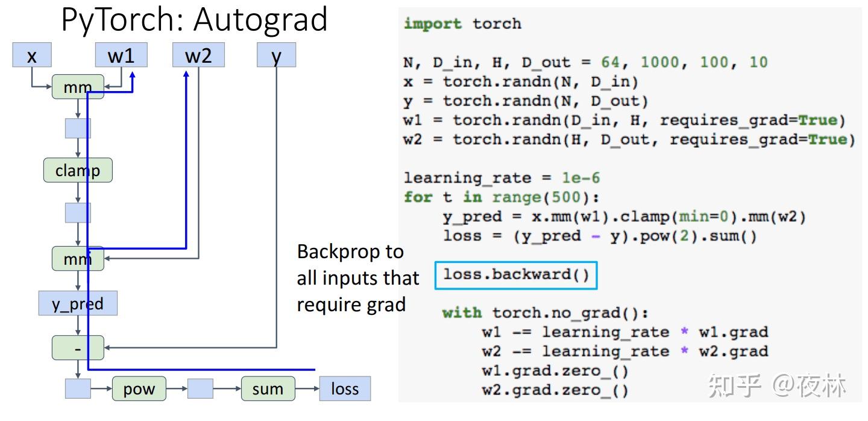Click the "for t in range(500):" line
This screenshot has width=868, height=421.
coord(502,197)
